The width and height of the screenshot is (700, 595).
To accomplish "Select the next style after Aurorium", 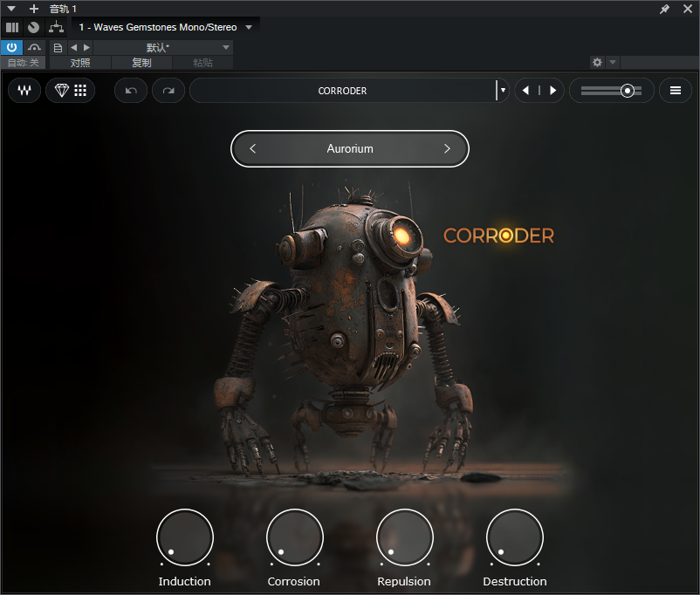I will point(448,148).
